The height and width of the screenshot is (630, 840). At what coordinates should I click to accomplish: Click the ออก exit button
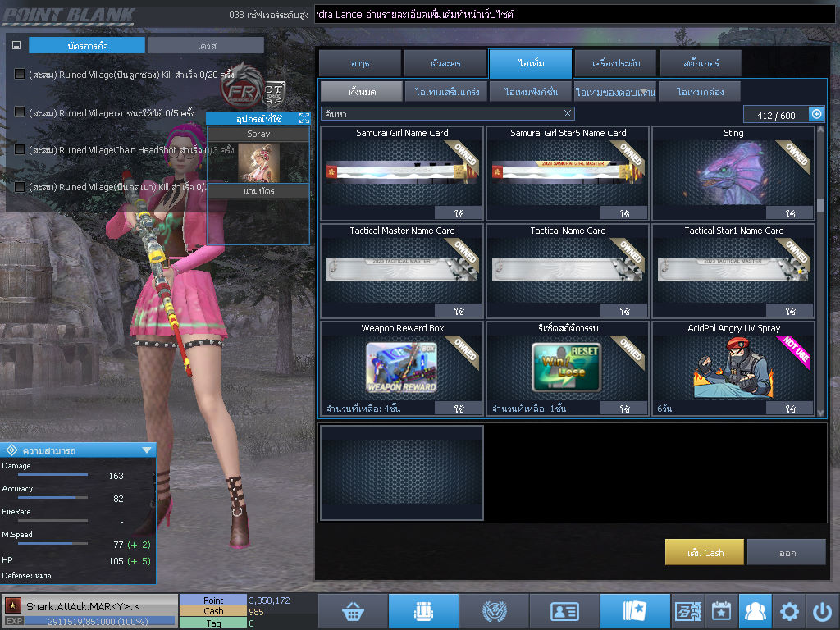coord(787,552)
